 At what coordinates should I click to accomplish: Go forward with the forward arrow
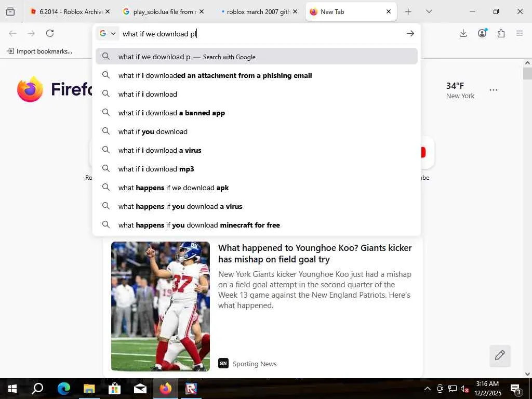[x=31, y=33]
